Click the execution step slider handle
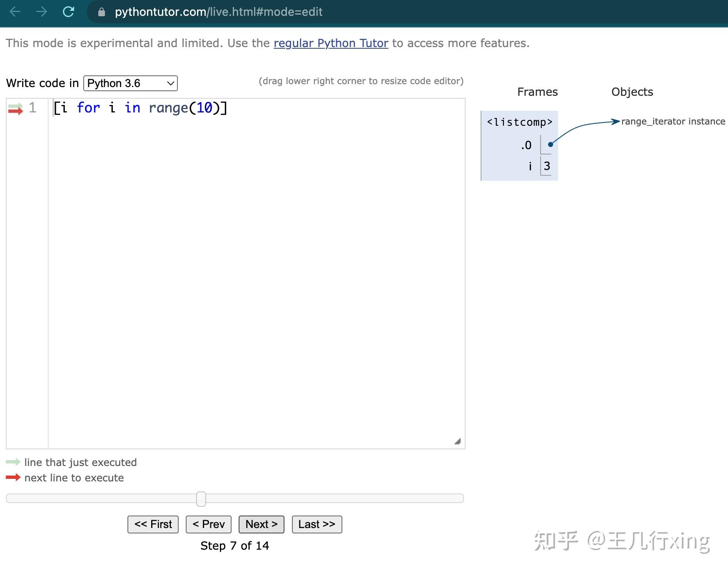The image size is (728, 573). [x=201, y=498]
